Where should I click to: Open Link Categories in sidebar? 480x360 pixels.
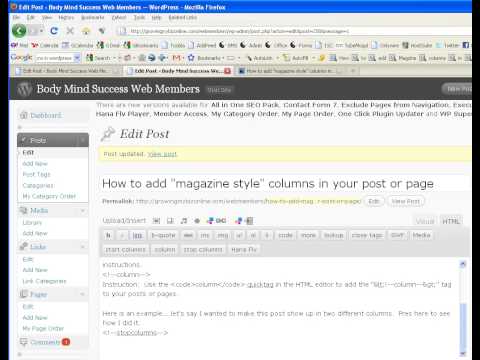tap(44, 281)
